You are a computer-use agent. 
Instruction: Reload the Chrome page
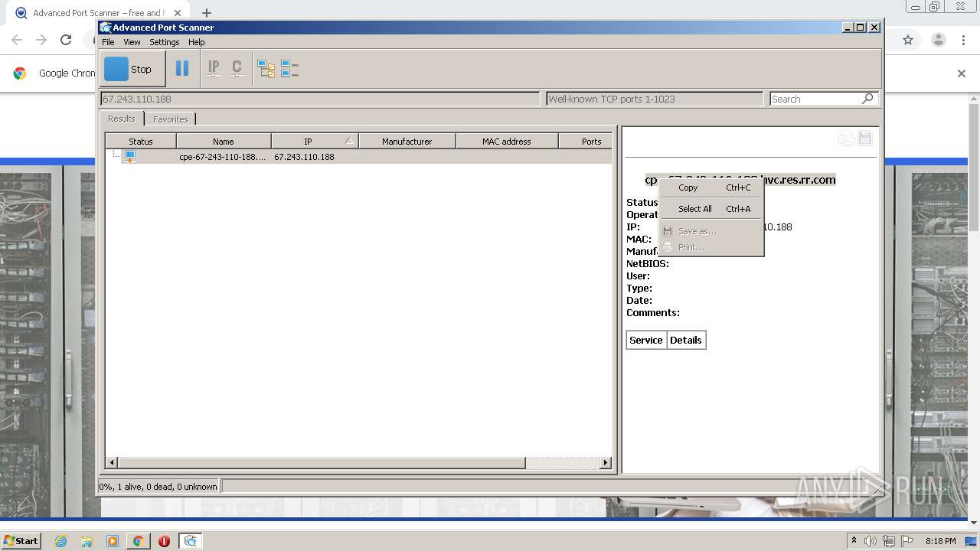[x=66, y=40]
